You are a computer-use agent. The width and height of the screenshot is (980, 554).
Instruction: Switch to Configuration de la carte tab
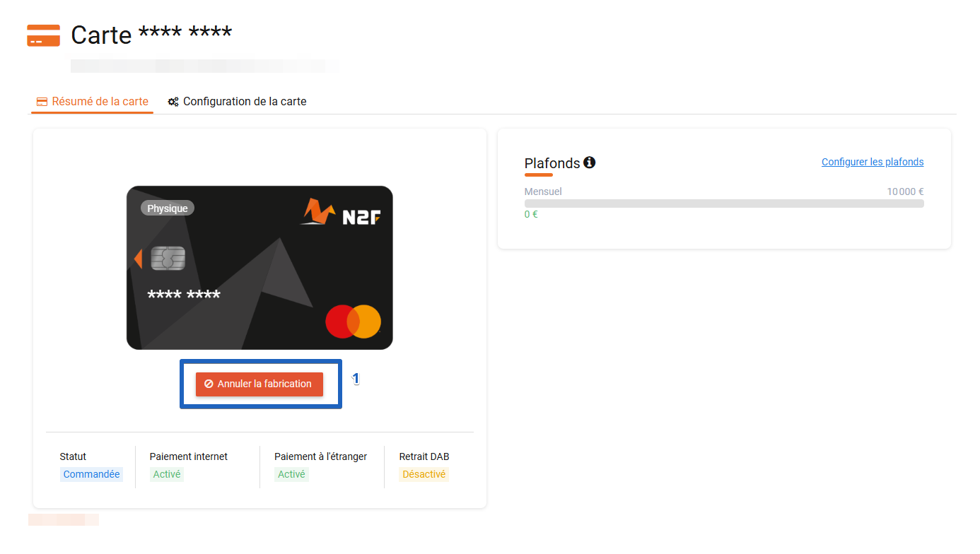[237, 102]
